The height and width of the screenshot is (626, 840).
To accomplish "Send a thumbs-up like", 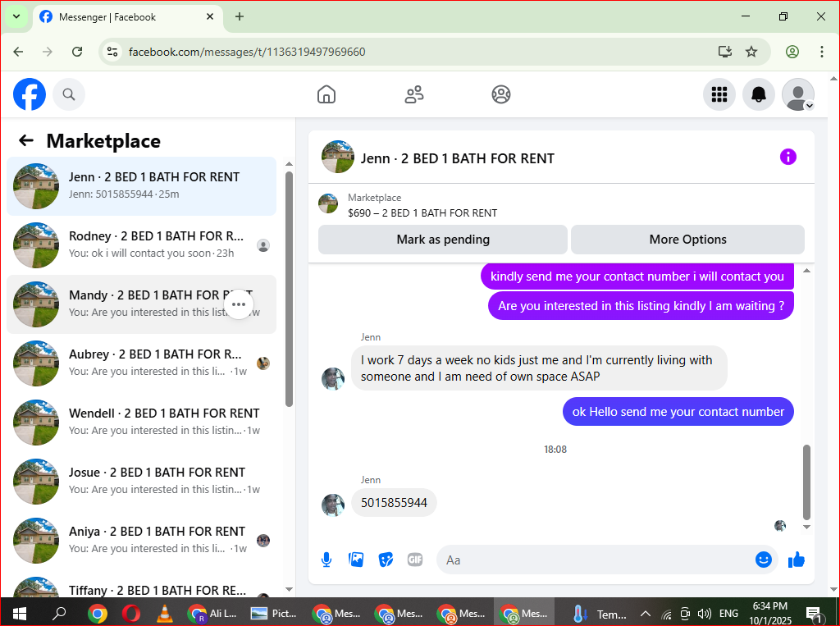I will point(796,560).
